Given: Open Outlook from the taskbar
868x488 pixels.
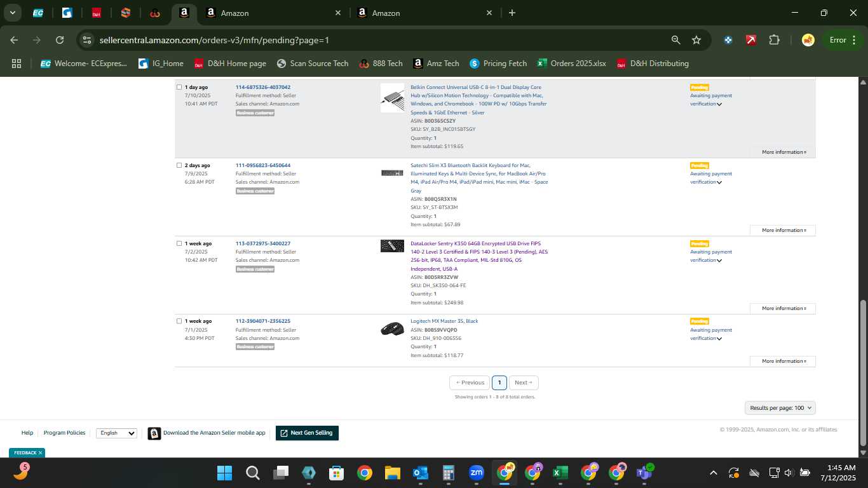Looking at the screenshot, I should click(x=420, y=473).
